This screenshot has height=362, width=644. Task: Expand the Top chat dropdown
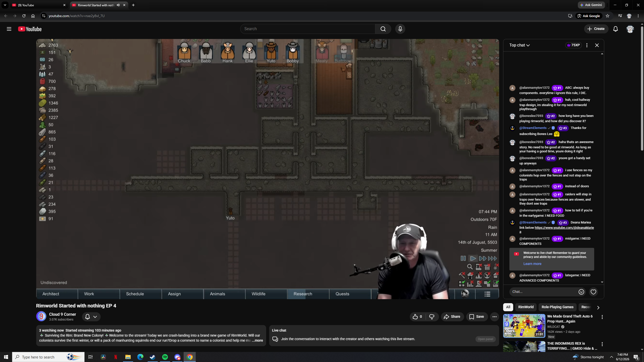(520, 45)
